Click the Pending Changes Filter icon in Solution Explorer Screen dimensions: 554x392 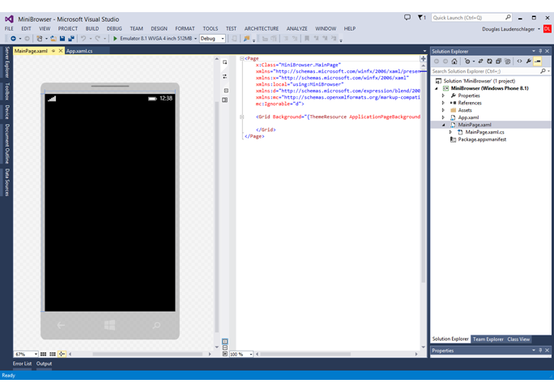(467, 62)
